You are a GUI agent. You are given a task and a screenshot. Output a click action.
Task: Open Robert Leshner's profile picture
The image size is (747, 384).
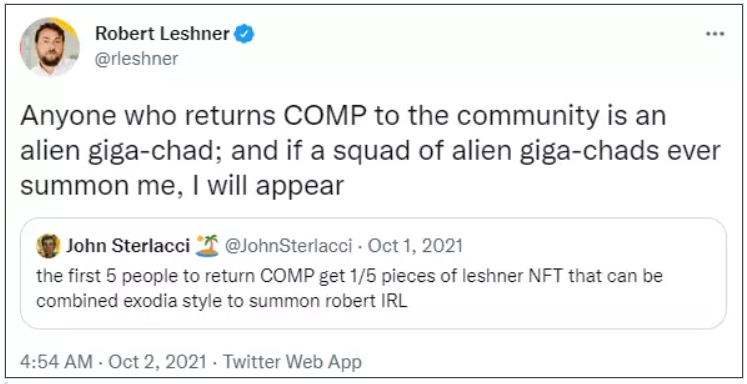pyautogui.click(x=49, y=47)
